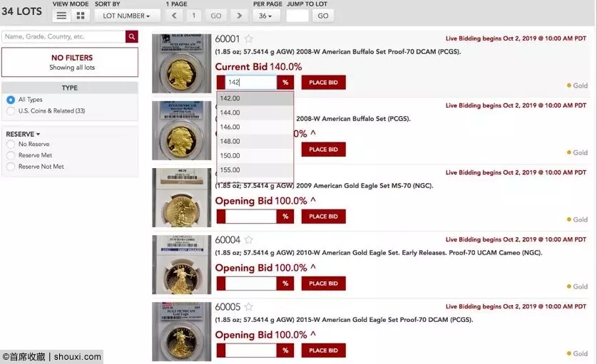Expand caret beside 2008-W Buffalo Set (PCGS) bid
The image size is (597, 364).
tap(313, 133)
